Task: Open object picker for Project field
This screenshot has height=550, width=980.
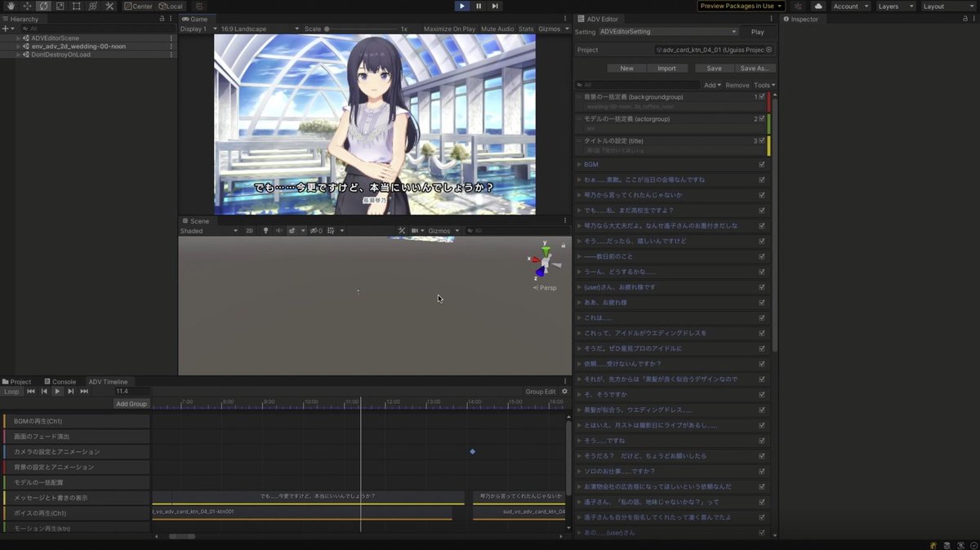Action: coord(769,50)
